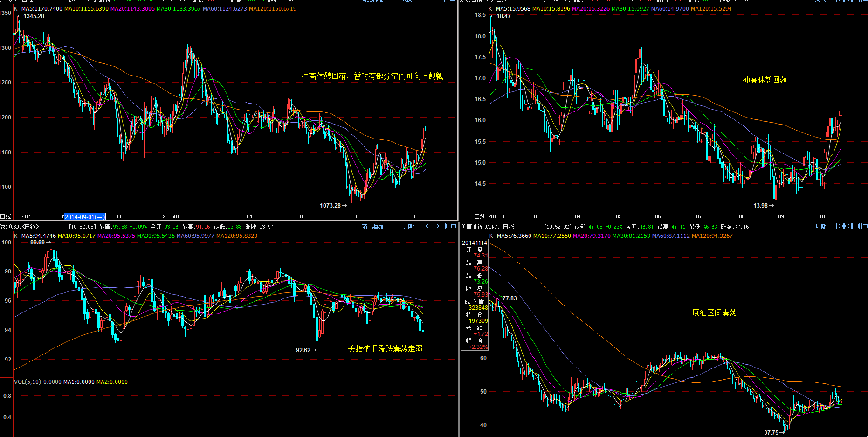This screenshot has width=868, height=437.
Task: Maximize the crude oil chart panel
Action: [864, 226]
